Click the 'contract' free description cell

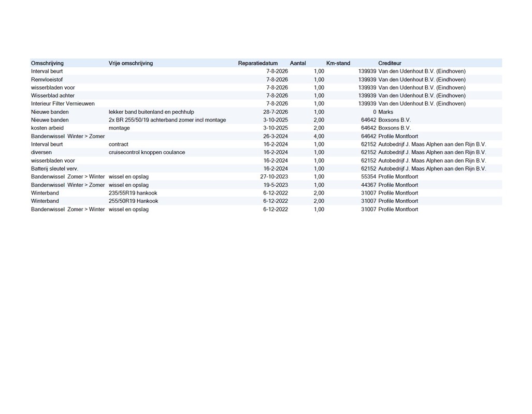(x=119, y=144)
